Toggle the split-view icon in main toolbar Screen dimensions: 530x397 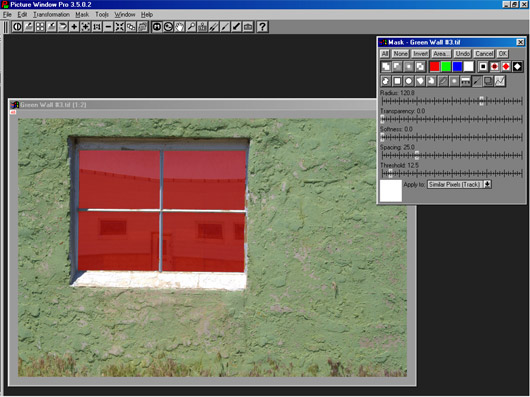click(157, 27)
